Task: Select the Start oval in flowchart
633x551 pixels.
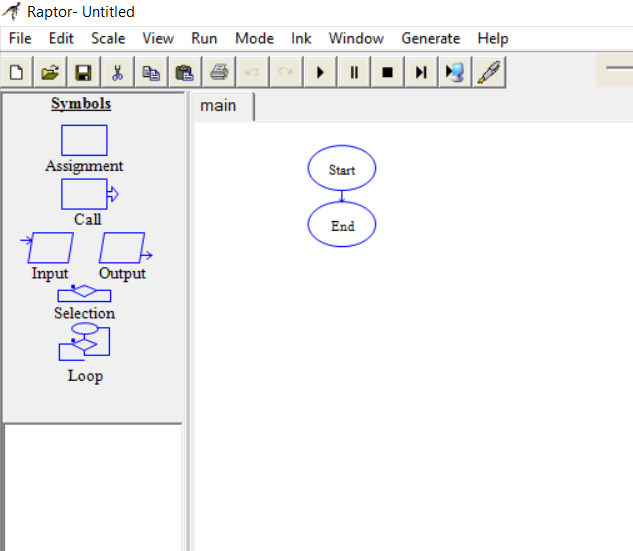Action: 342,168
